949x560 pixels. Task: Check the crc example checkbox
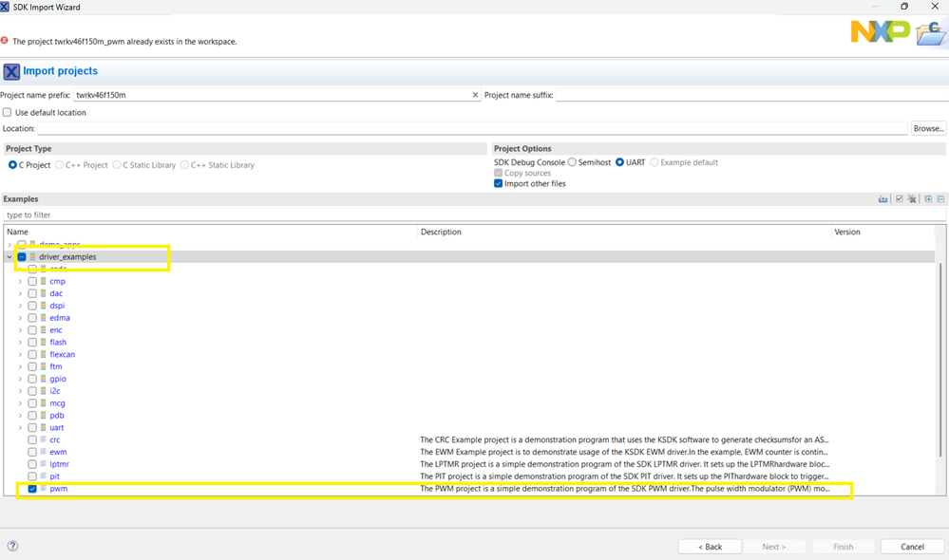[32, 439]
